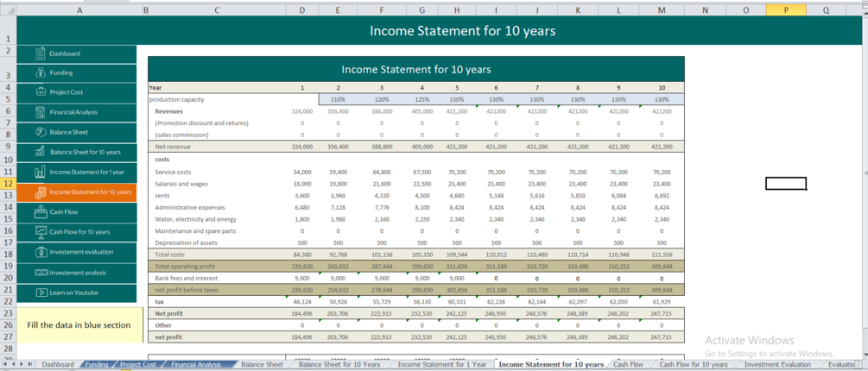Viewport: 868px width, 371px height.
Task: Click the Funding money bag icon
Action: point(40,72)
